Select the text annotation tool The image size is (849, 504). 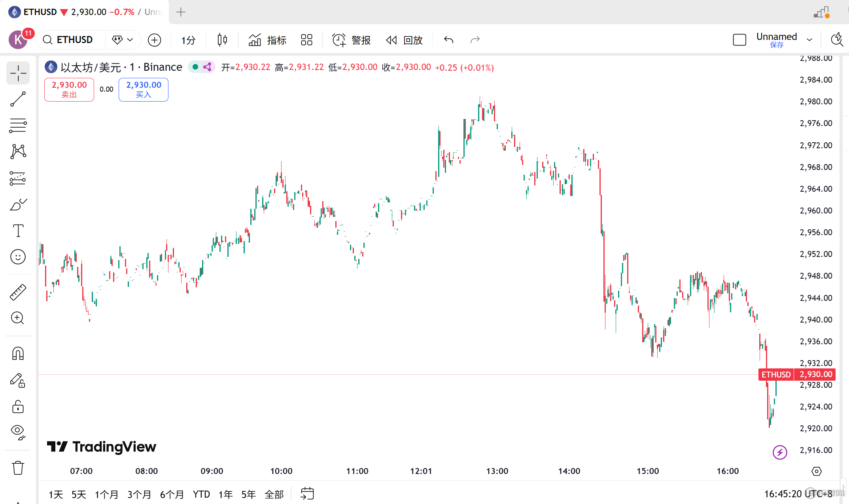click(x=18, y=231)
